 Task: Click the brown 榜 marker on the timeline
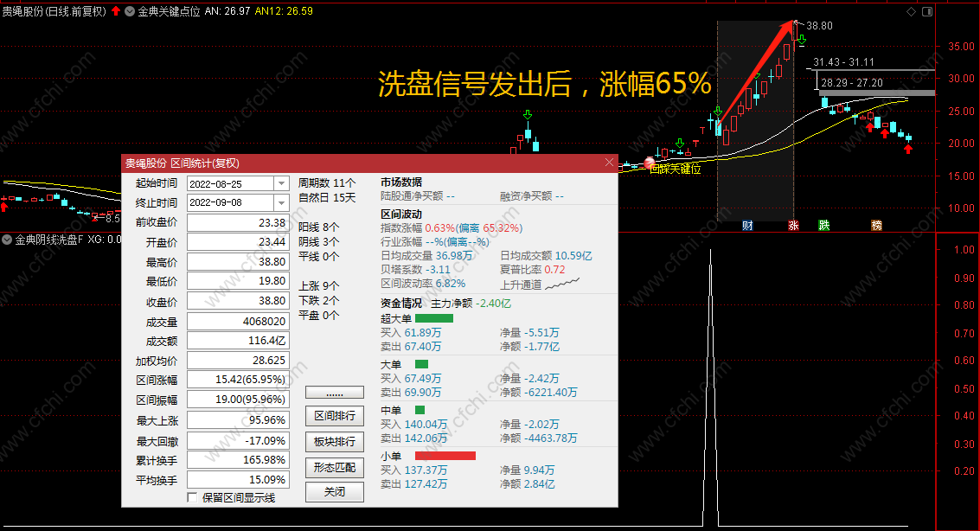pos(877,226)
